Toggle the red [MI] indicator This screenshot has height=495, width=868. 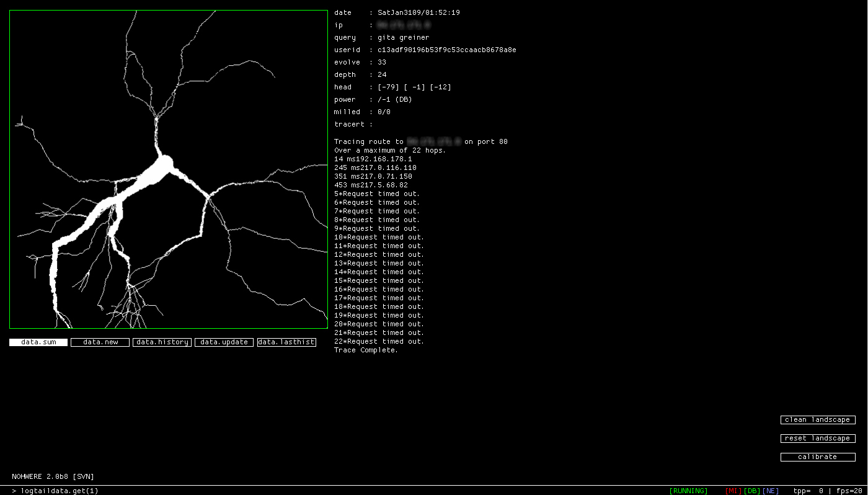tap(733, 491)
